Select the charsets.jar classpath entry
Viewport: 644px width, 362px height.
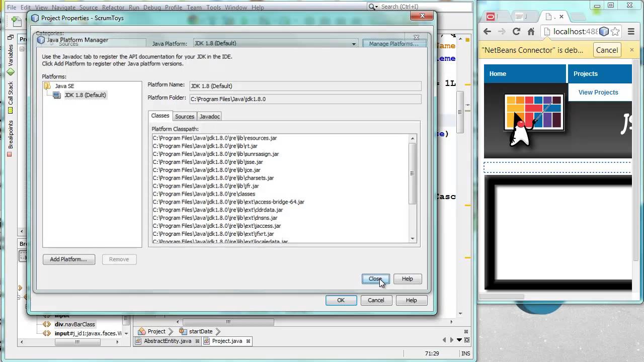click(213, 178)
